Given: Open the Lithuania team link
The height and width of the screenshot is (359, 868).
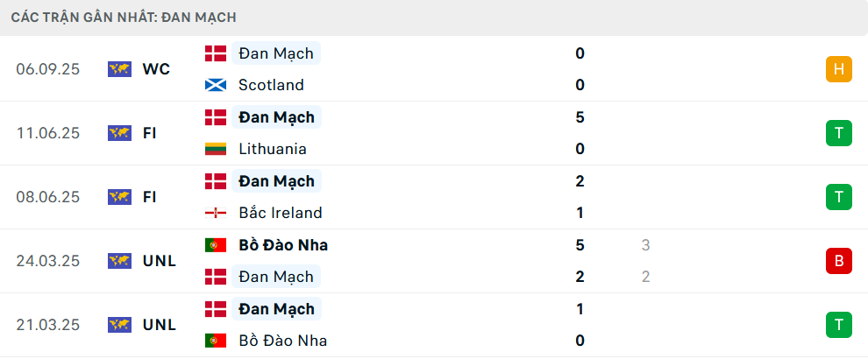Looking at the screenshot, I should 273,149.
